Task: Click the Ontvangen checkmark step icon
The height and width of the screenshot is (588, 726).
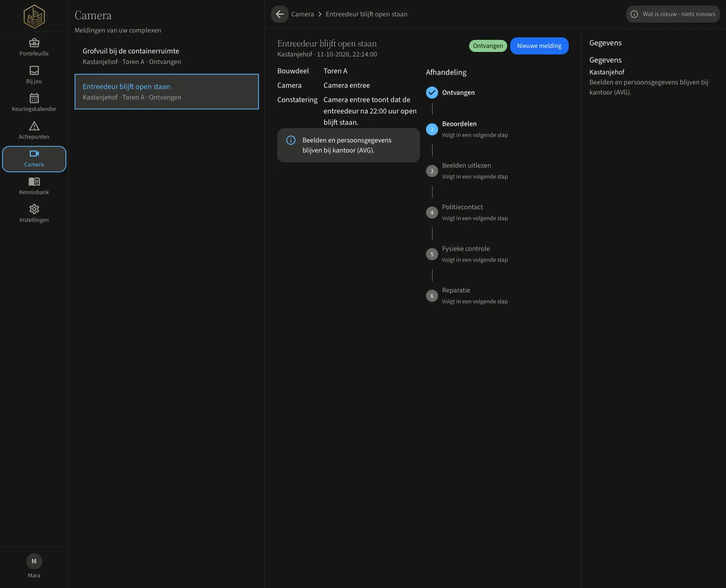Action: 432,92
